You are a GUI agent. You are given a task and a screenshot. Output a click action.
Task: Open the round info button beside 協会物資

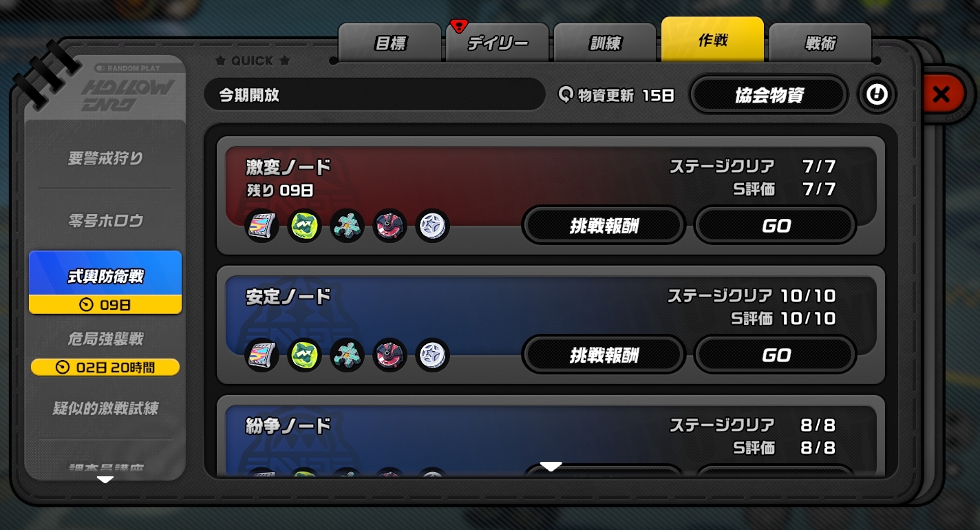click(877, 94)
